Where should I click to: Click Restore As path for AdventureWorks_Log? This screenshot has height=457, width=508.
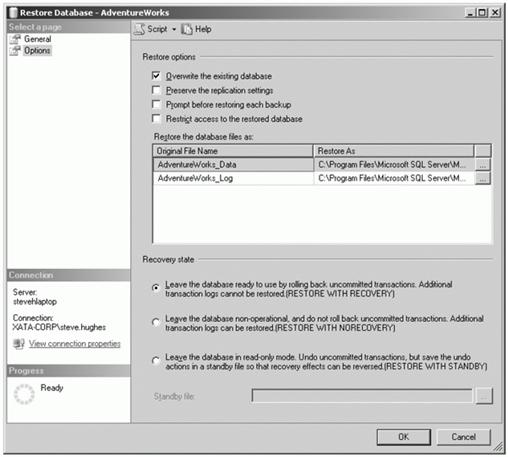394,178
